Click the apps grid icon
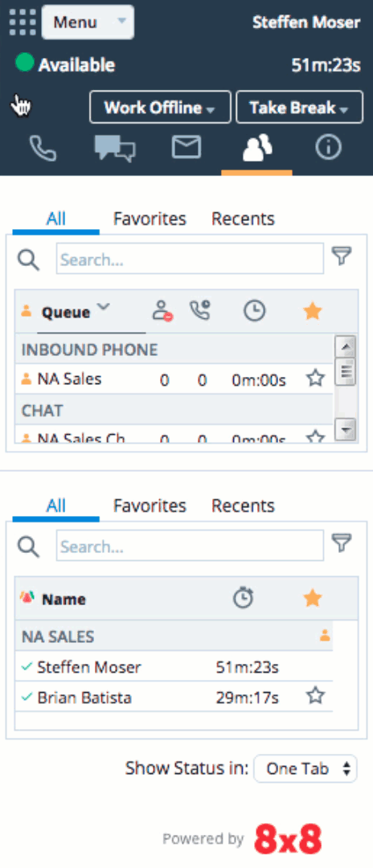373x868 pixels. 23,23
